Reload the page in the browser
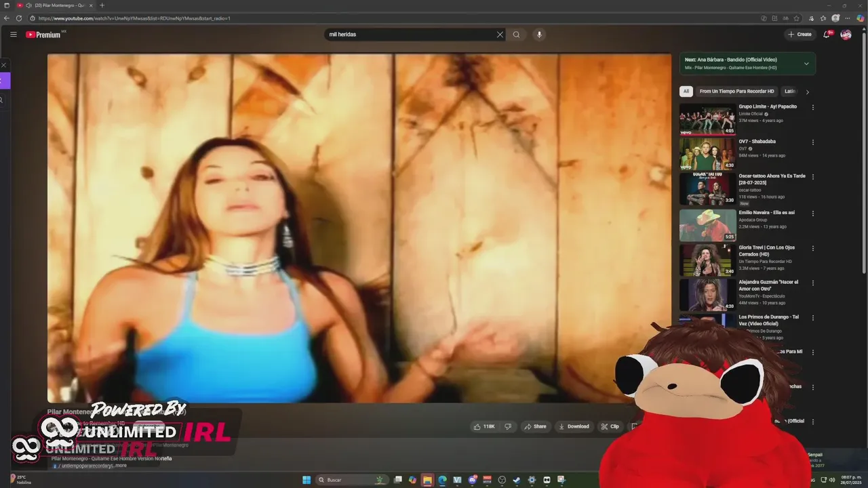This screenshot has height=488, width=868. coord(19,18)
